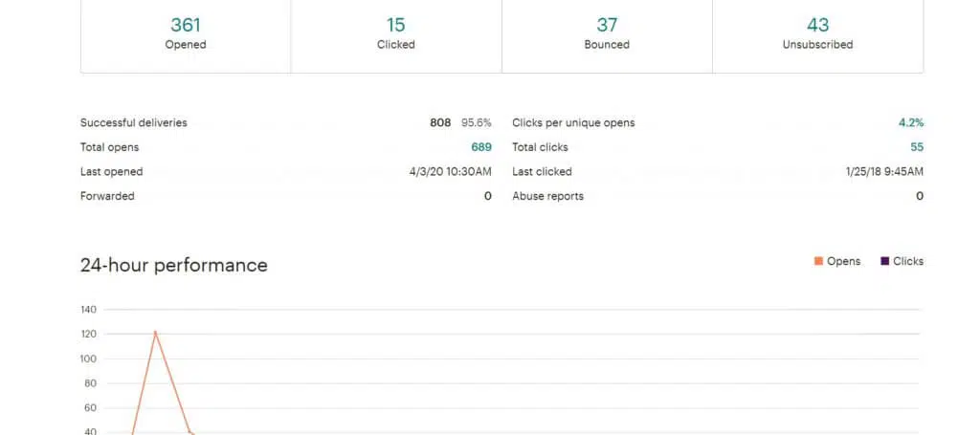Open the 55 total clicks value
The height and width of the screenshot is (435, 980).
917,147
